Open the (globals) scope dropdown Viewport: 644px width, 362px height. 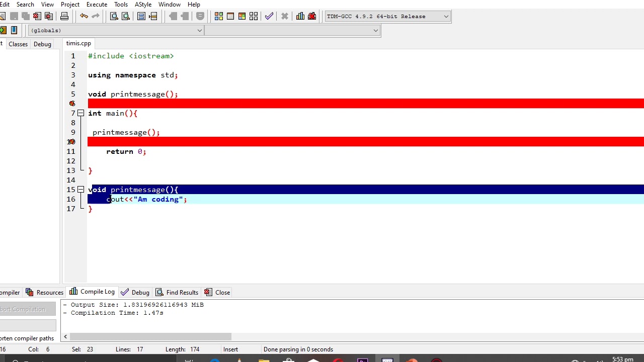[x=199, y=30]
